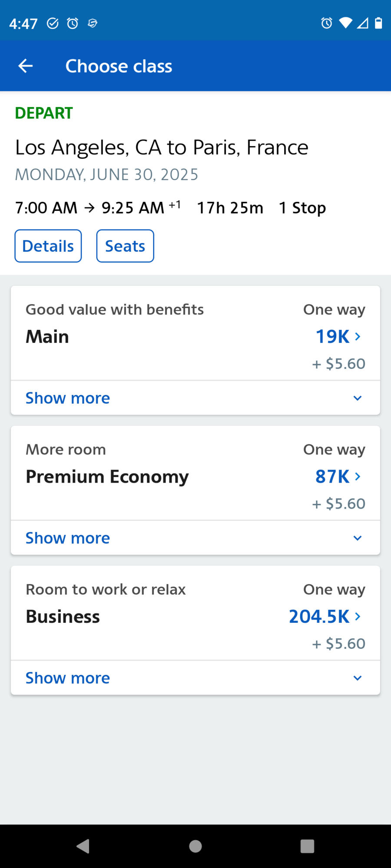This screenshot has height=868, width=391.
Task: Tap the Android back navigation button
Action: (x=83, y=846)
